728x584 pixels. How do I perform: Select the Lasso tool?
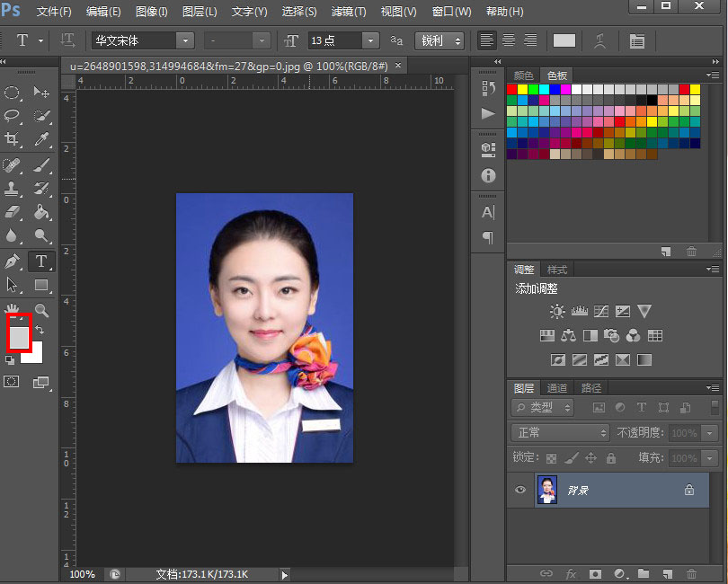pyautogui.click(x=13, y=116)
